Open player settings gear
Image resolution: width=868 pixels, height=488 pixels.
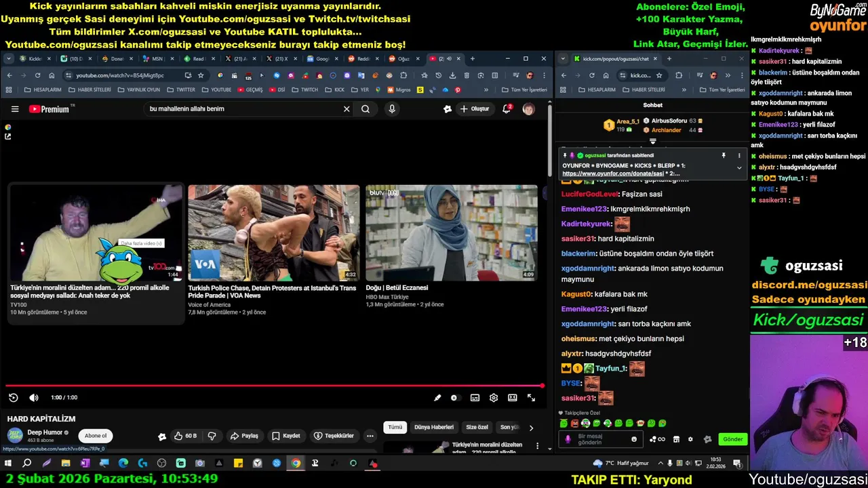(494, 398)
